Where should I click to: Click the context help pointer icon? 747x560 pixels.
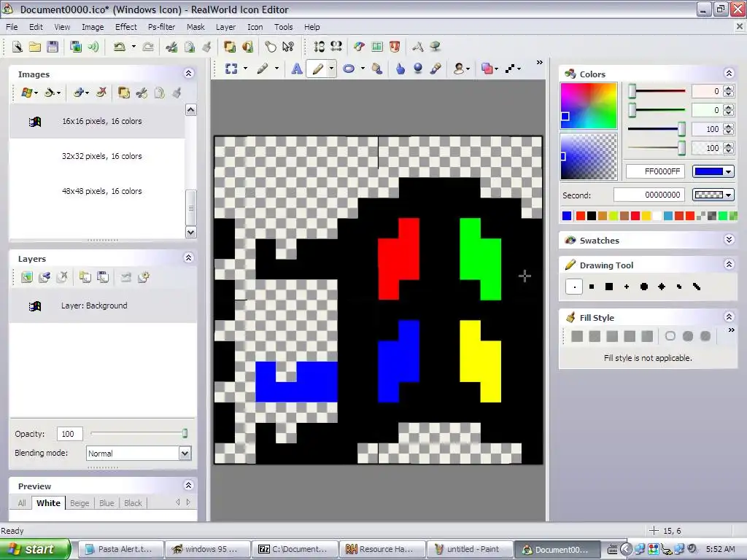click(x=288, y=47)
